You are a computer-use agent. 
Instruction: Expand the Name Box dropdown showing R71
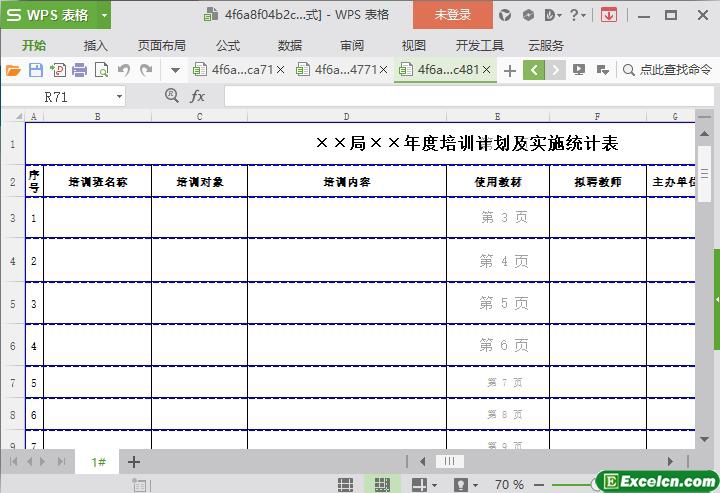point(119,97)
